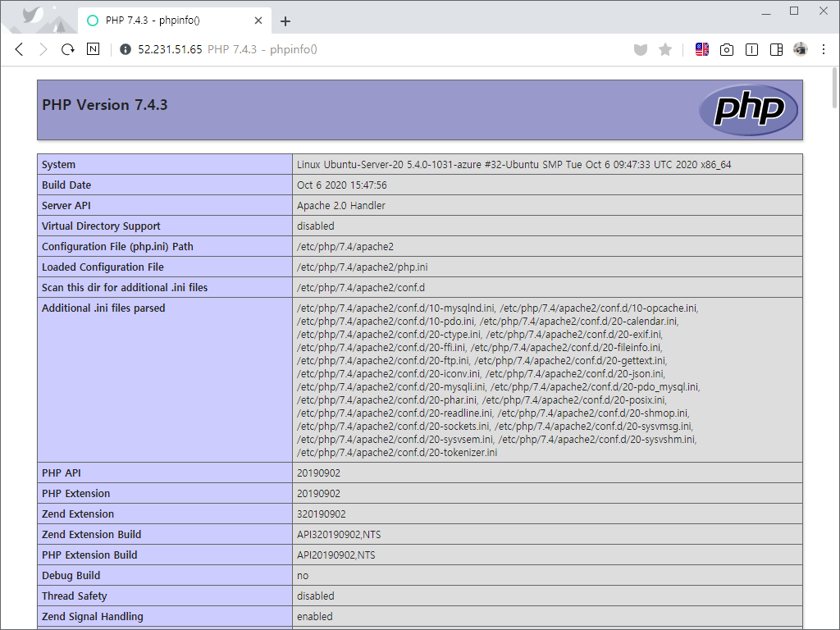Open the Naver home button
This screenshot has width=840, height=630.
[94, 49]
